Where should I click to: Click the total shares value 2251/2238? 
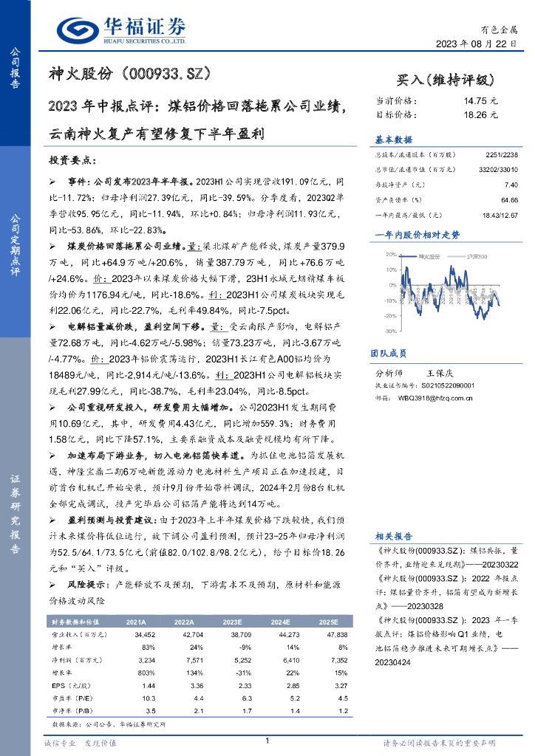pos(502,155)
